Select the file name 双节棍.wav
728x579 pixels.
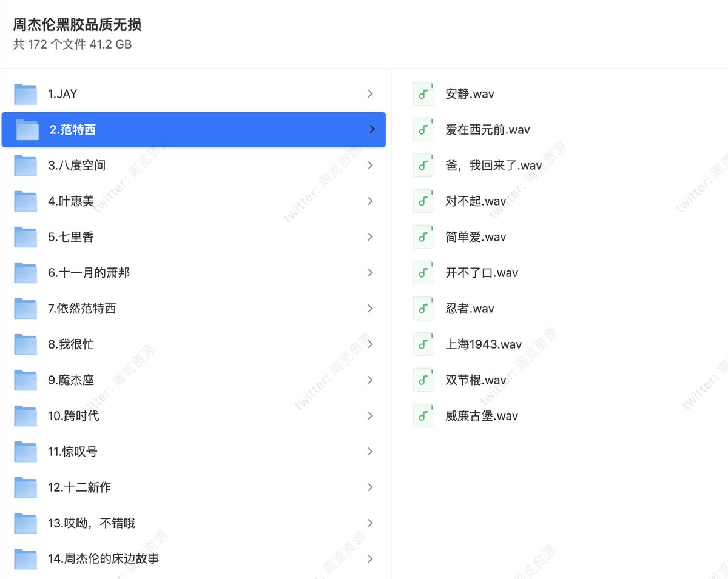click(476, 380)
